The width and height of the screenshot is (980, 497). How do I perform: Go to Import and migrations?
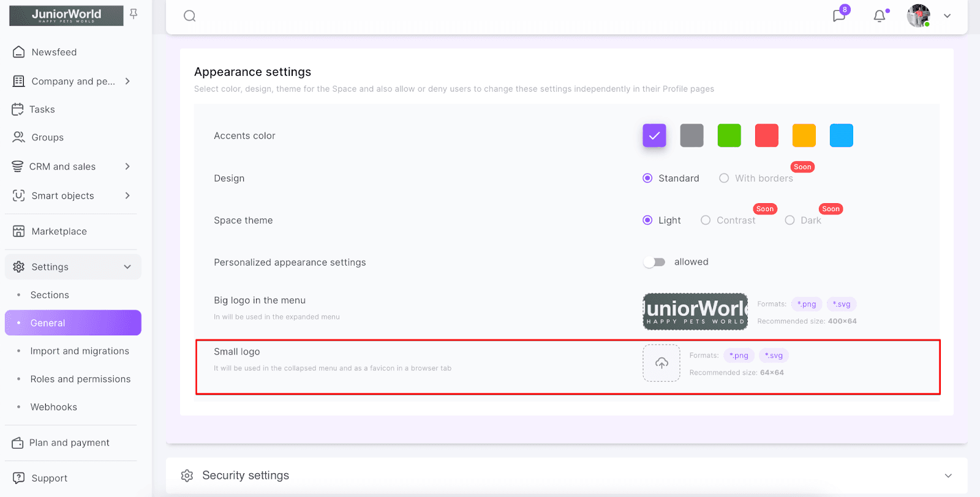click(x=80, y=351)
